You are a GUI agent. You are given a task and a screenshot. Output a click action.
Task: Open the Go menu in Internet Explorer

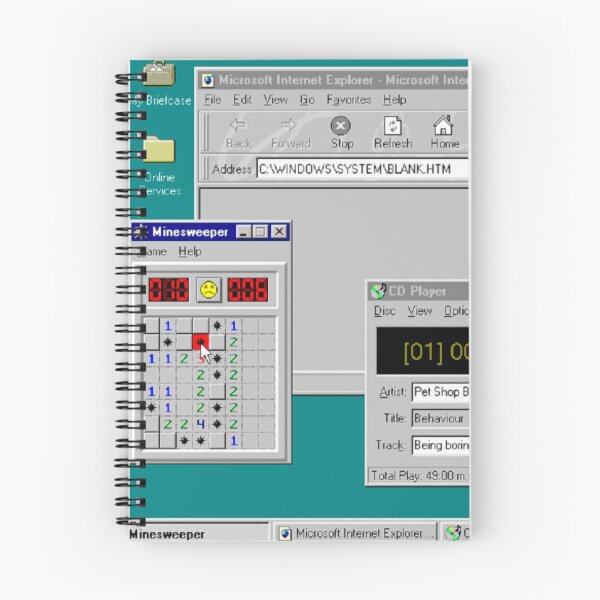pyautogui.click(x=307, y=100)
